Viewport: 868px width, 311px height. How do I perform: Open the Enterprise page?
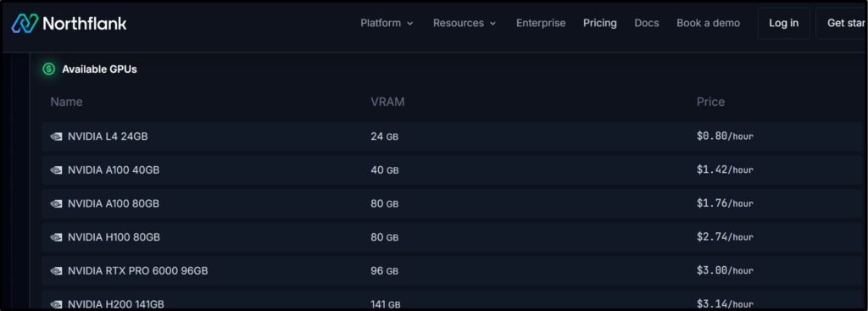(x=541, y=23)
